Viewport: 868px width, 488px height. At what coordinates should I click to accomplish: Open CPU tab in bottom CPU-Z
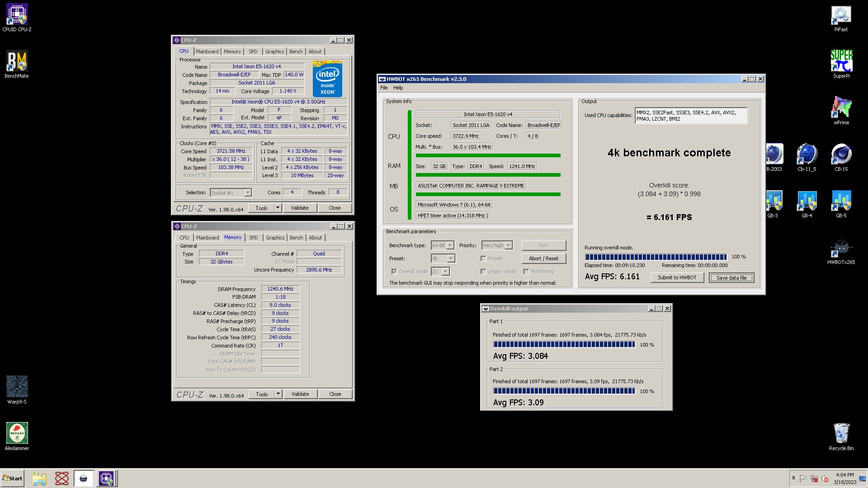pos(184,238)
